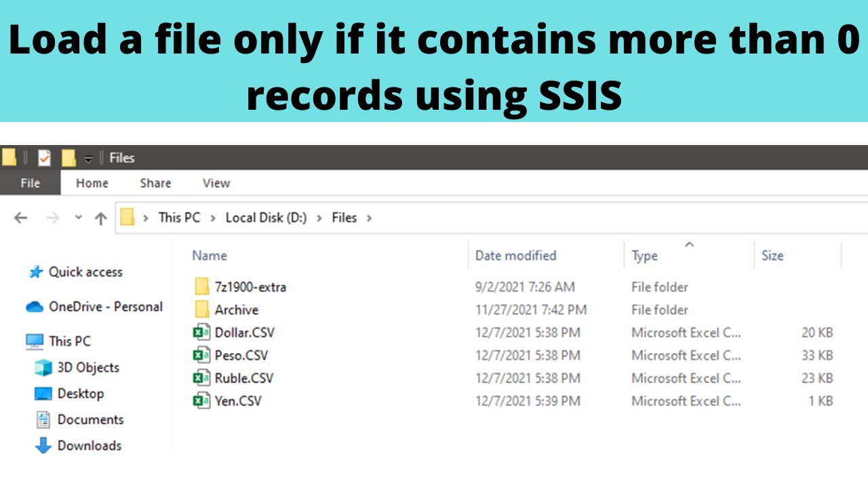
Task: Select the Peso.CSV Excel file icon
Action: point(201,355)
